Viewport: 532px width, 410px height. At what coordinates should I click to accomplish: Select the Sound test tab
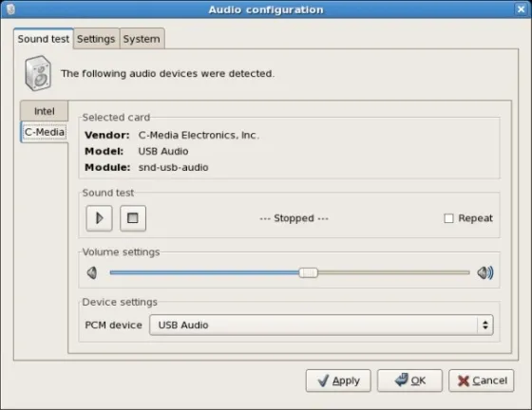[x=44, y=39]
